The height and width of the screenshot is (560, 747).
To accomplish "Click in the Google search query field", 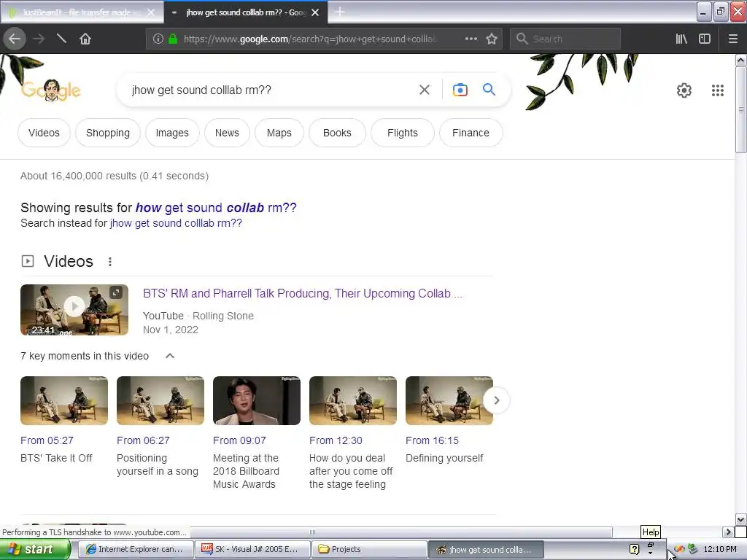I will pyautogui.click(x=269, y=90).
